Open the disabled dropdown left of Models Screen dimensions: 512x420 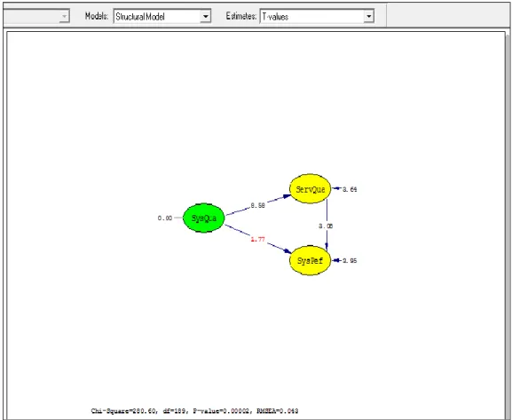(x=65, y=16)
